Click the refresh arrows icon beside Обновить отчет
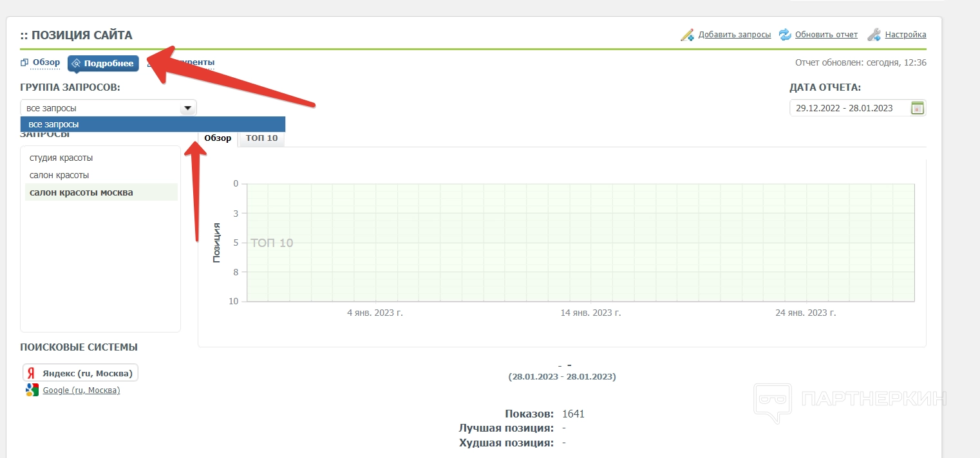 click(x=785, y=35)
